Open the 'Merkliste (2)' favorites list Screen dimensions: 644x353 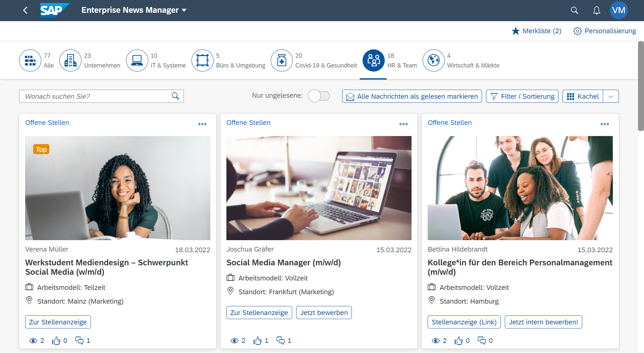click(536, 31)
